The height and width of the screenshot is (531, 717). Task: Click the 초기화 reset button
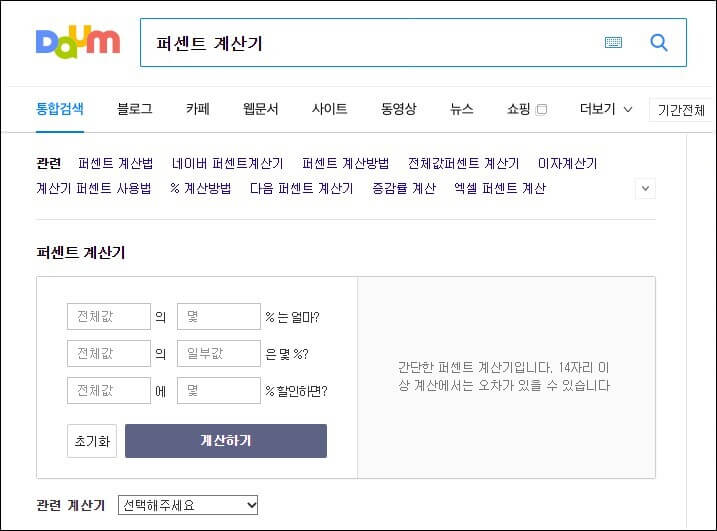coord(92,441)
